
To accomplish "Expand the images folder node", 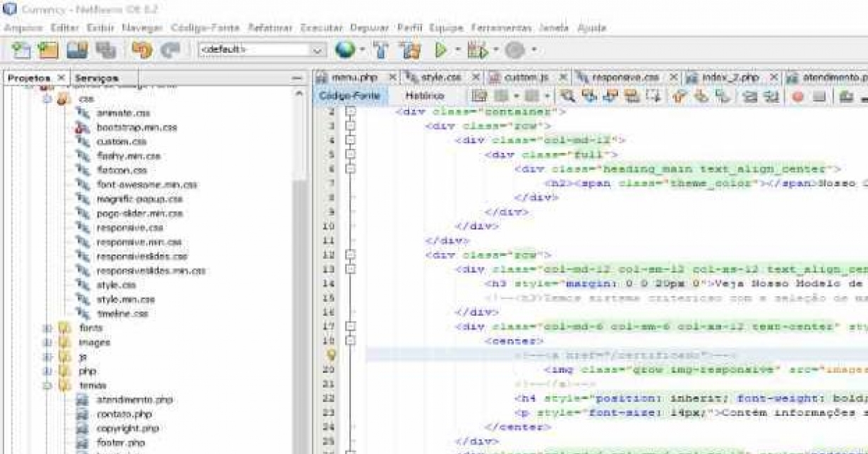I will coord(47,342).
